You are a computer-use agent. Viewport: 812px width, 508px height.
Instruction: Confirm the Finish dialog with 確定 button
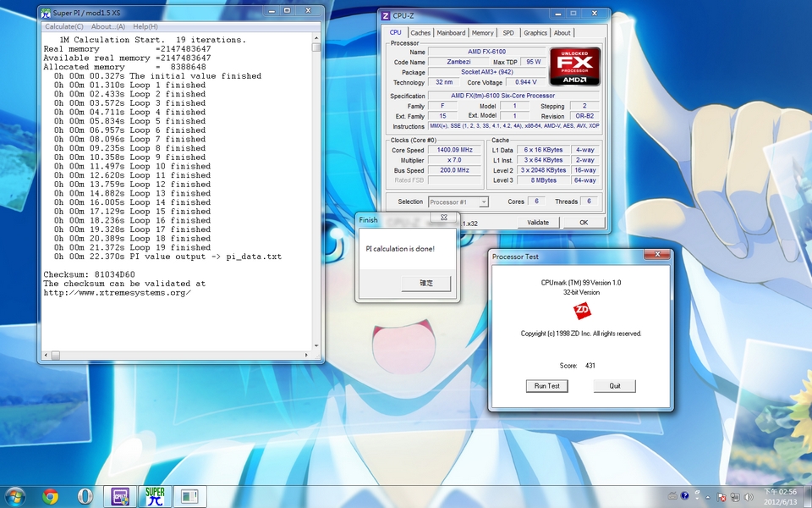click(x=426, y=283)
